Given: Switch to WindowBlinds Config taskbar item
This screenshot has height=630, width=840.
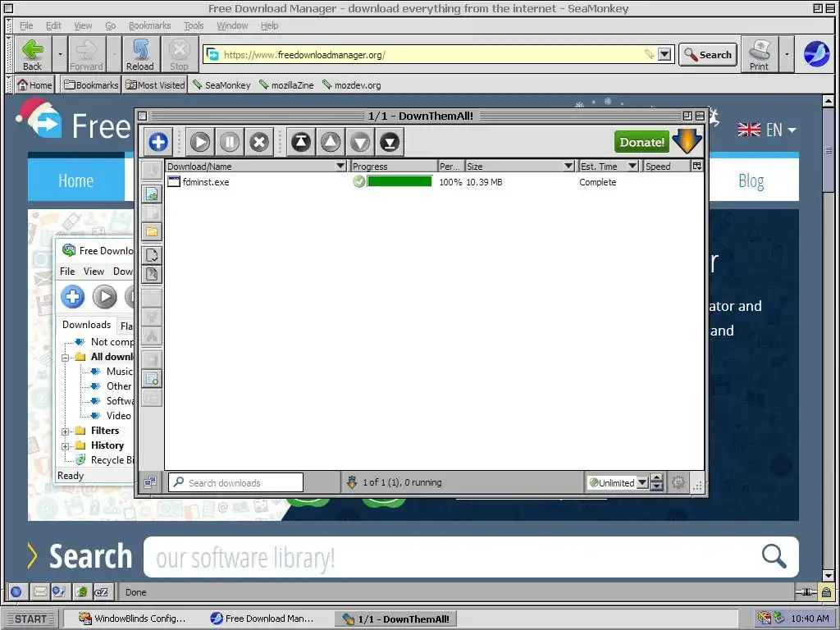Looking at the screenshot, I should [132, 619].
